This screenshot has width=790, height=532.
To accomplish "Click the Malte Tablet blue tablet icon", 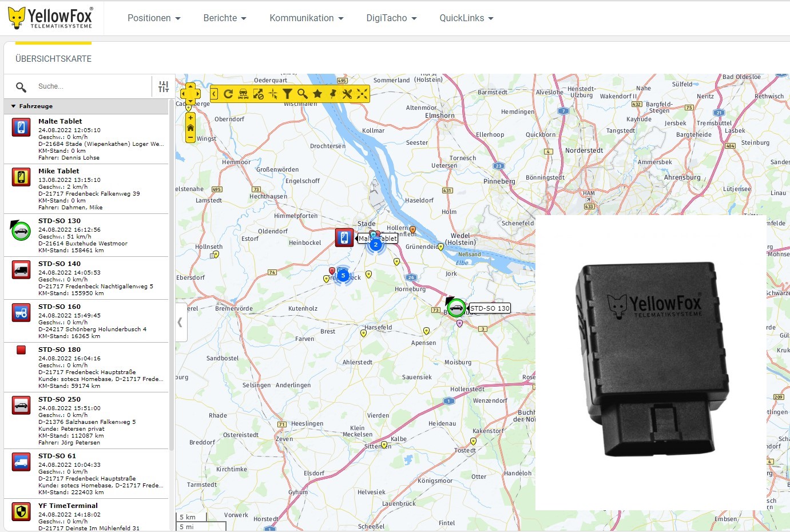I will tap(21, 127).
